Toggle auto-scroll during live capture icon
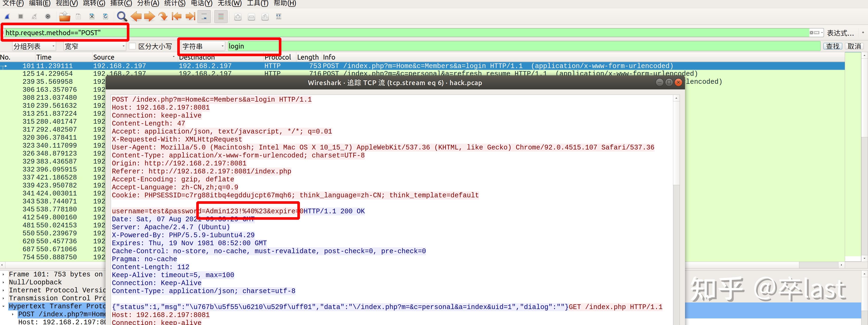The width and height of the screenshot is (868, 325). coord(204,16)
